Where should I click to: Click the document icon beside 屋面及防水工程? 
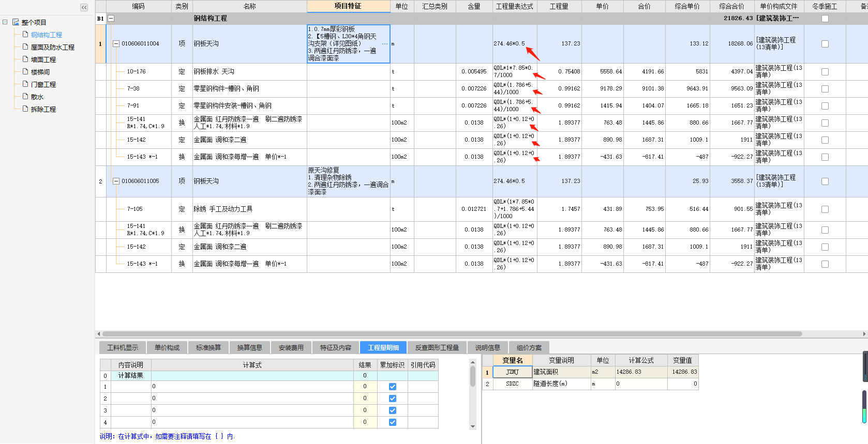25,47
